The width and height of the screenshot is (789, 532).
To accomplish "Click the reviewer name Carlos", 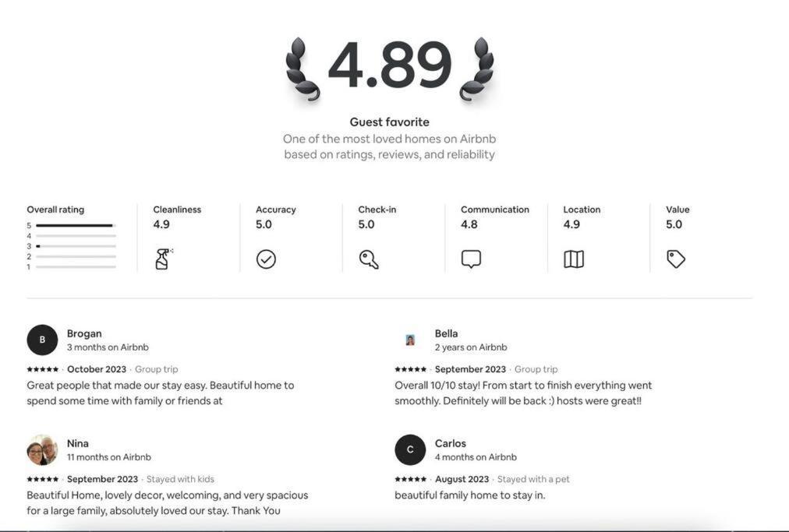I will [x=451, y=443].
